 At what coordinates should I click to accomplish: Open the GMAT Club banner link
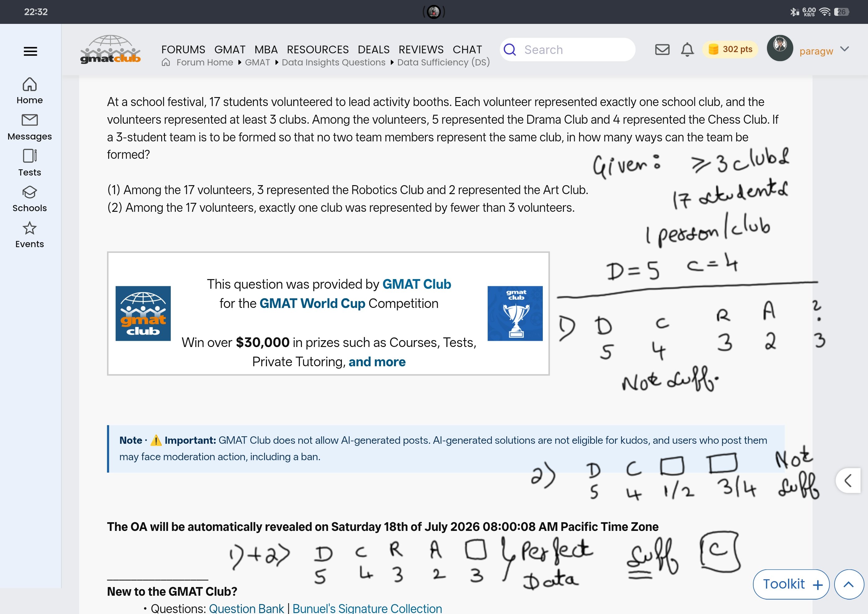417,284
